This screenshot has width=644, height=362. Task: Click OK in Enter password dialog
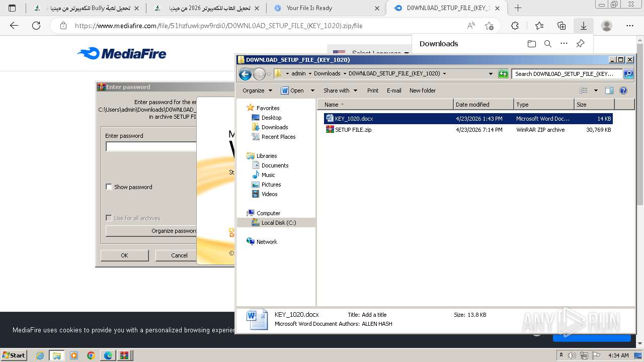point(124,255)
